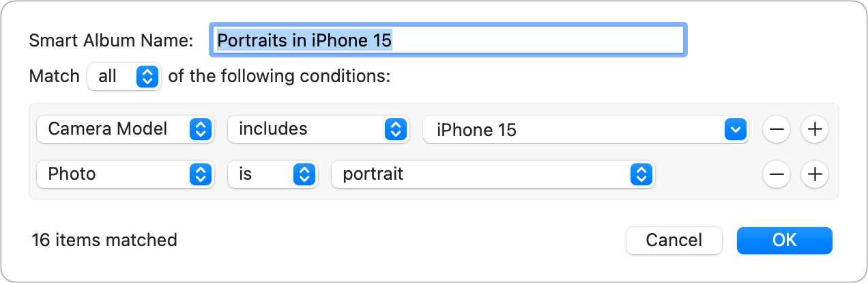The height and width of the screenshot is (283, 868).
Task: Click the 'of the following conditions:' text
Action: pos(278,77)
